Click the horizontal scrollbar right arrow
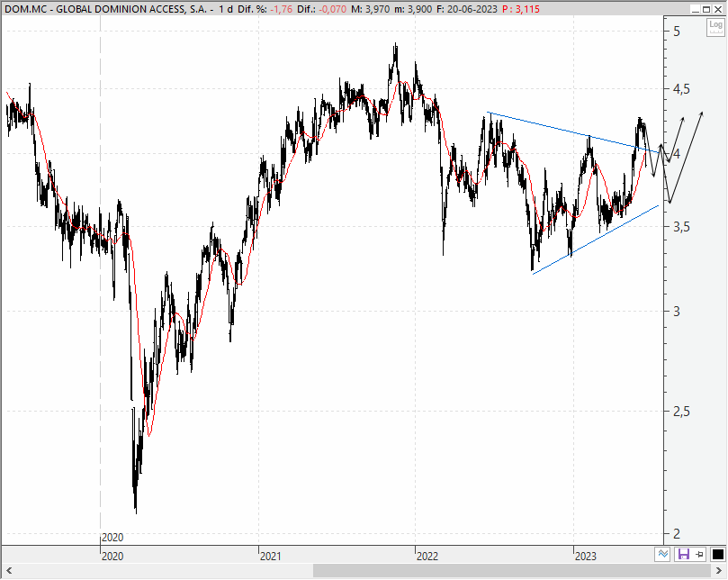This screenshot has height=580, width=728. point(719,570)
